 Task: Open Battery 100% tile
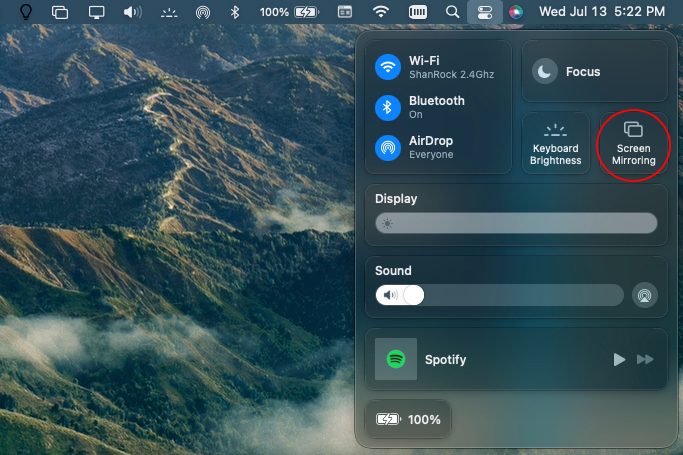(408, 419)
